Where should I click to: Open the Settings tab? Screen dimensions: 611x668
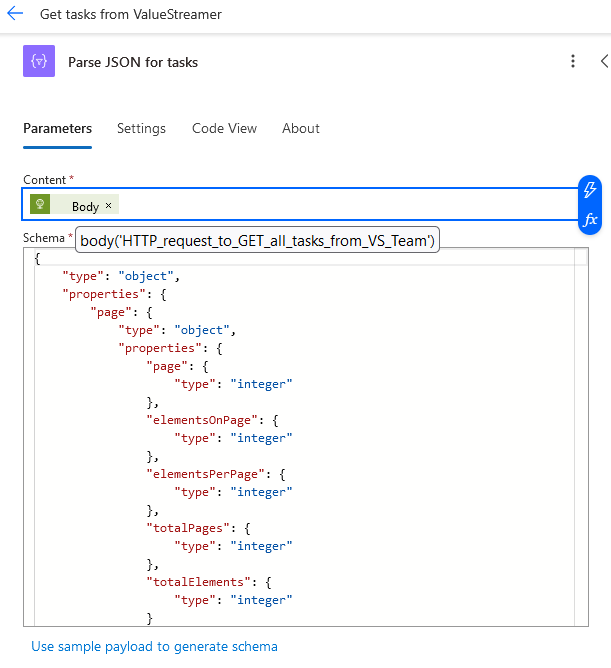(x=141, y=128)
